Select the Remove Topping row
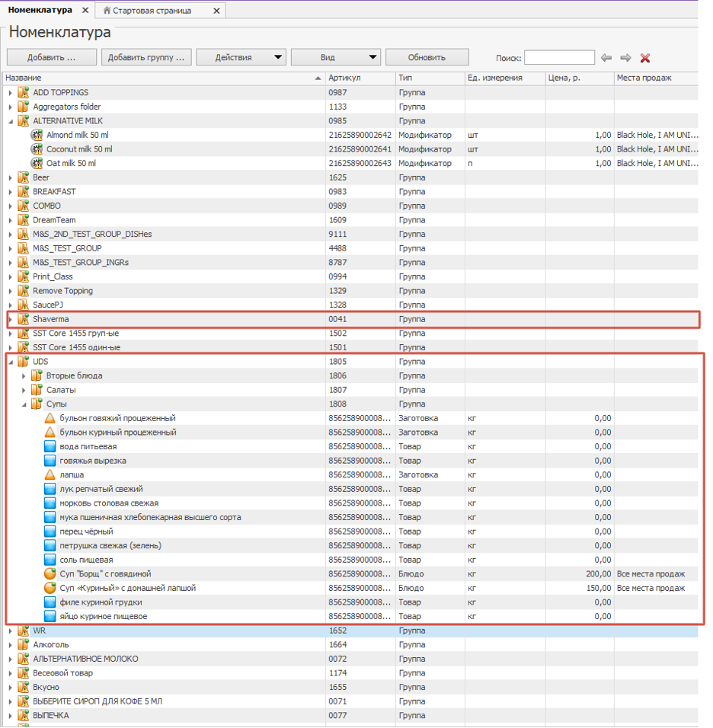713x728 pixels. click(350, 291)
